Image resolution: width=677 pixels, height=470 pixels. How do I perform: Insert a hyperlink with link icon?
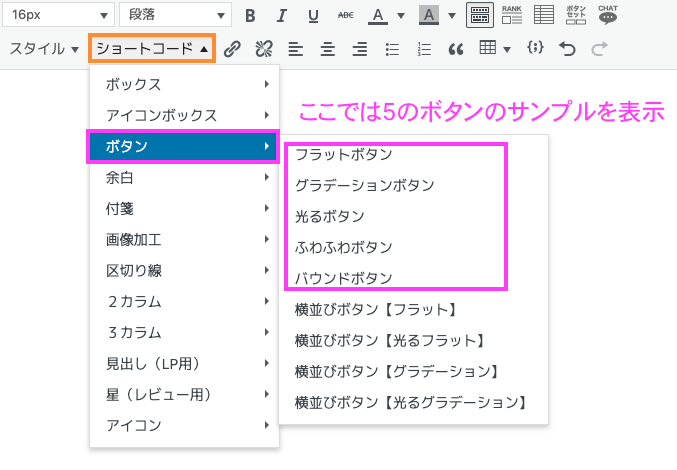click(x=232, y=49)
